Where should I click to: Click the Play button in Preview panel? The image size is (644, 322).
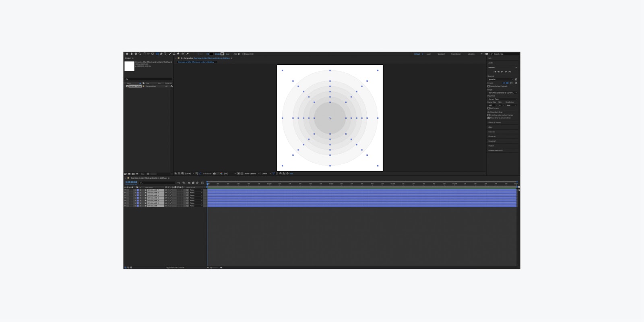point(502,72)
